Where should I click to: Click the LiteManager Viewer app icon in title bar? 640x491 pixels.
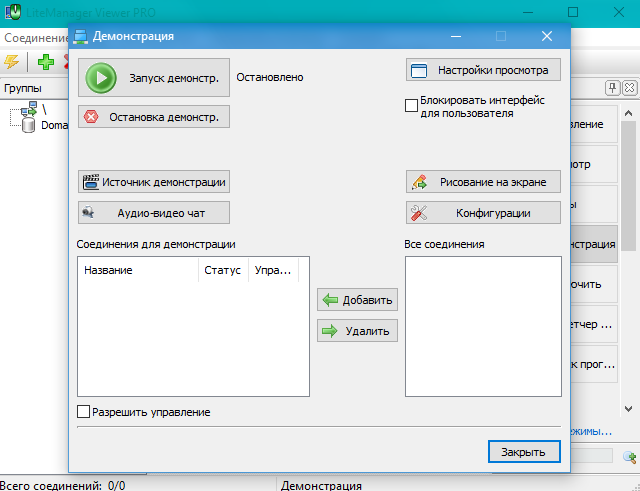(x=13, y=12)
